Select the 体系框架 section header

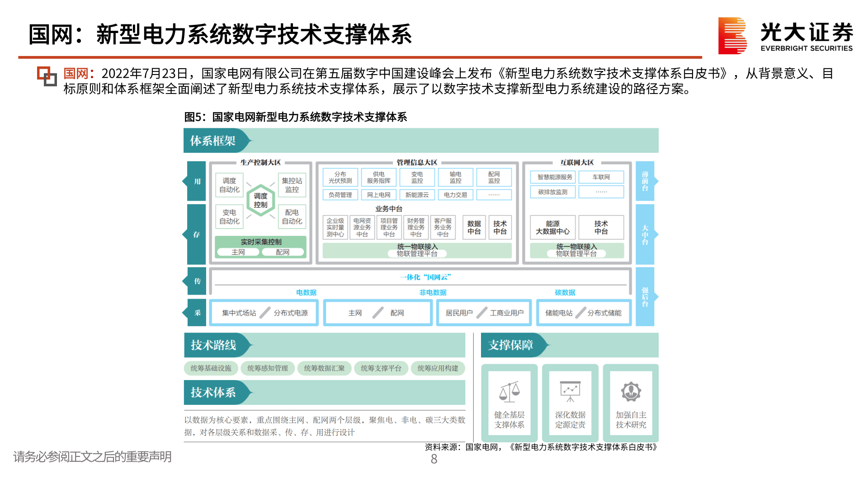click(x=217, y=141)
